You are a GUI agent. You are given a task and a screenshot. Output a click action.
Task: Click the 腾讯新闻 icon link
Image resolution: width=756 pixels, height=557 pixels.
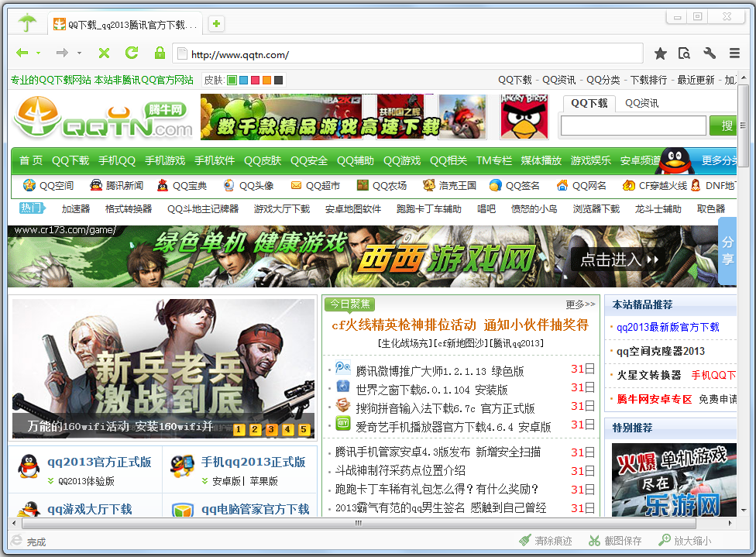click(96, 185)
